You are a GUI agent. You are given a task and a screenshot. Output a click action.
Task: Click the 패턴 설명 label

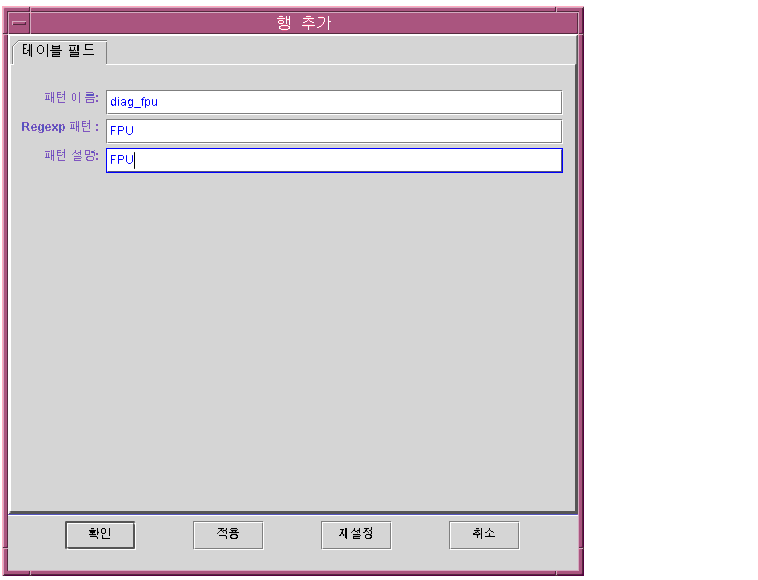[x=72, y=156]
